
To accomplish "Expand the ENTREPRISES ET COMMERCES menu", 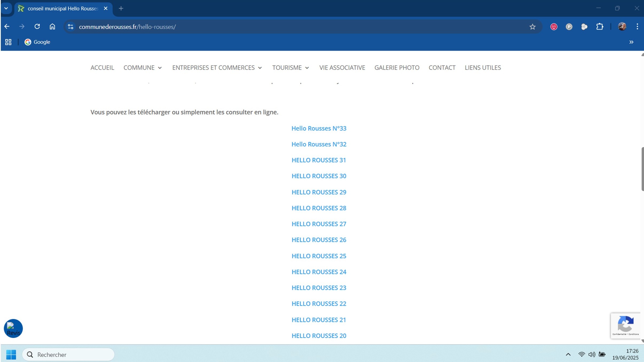I will point(217,67).
